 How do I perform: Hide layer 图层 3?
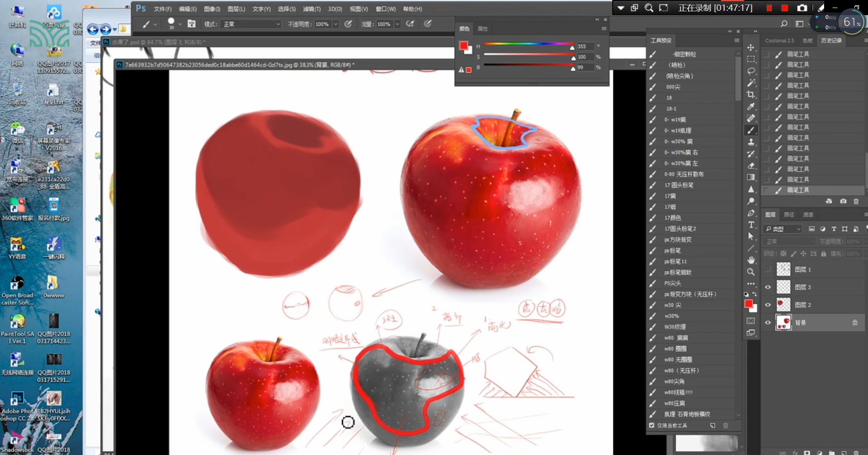768,287
